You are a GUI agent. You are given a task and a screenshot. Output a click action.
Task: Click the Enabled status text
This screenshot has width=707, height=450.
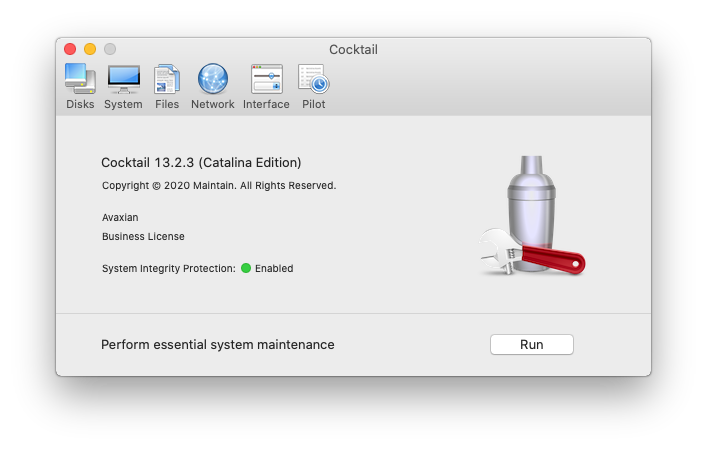pyautogui.click(x=274, y=268)
